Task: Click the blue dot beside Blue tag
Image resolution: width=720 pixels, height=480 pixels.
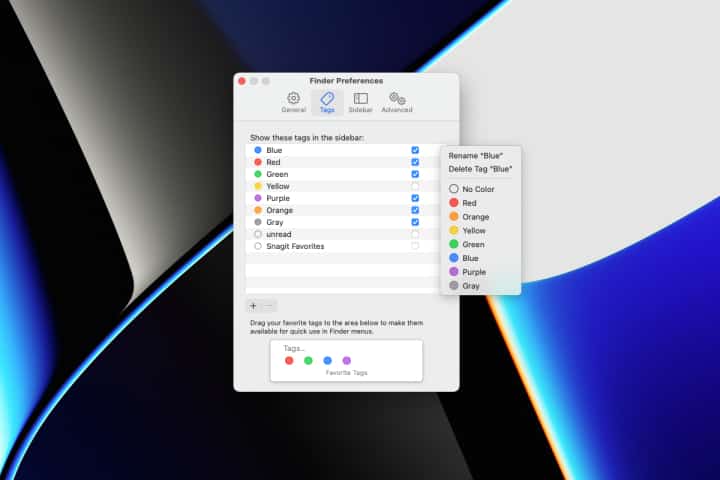Action: 258,150
